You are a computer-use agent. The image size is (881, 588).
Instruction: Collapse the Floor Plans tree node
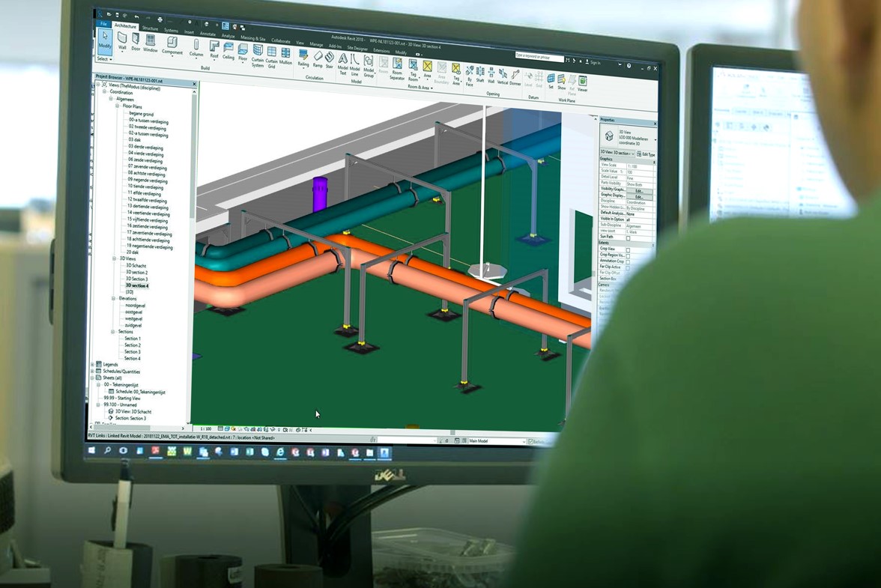click(118, 106)
